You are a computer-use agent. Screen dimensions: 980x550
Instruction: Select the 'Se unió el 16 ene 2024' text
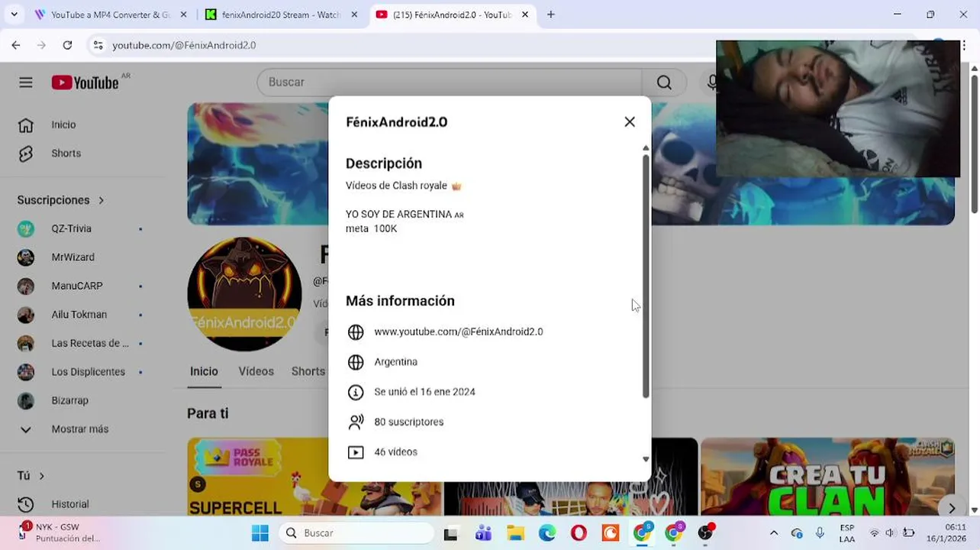click(424, 392)
